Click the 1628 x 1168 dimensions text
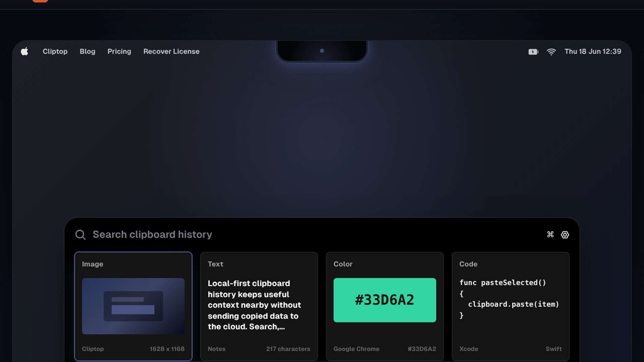Screen dimensions: 644x362 (x=167, y=349)
